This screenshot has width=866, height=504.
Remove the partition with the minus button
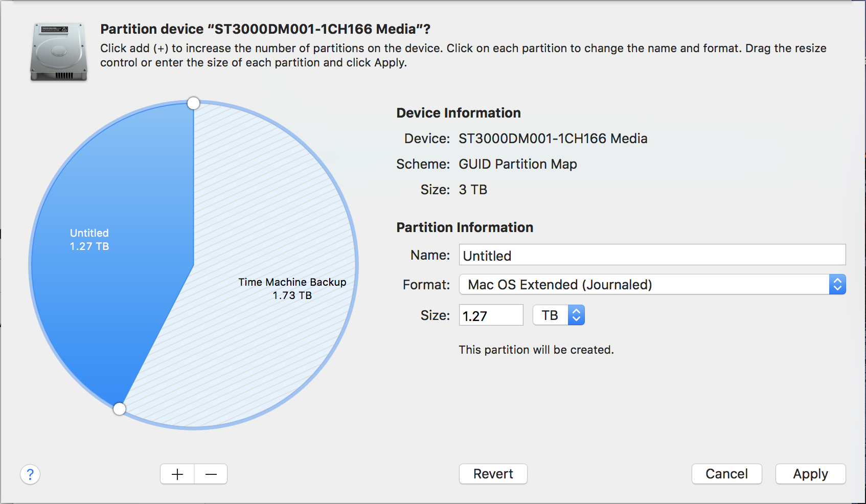tap(211, 474)
